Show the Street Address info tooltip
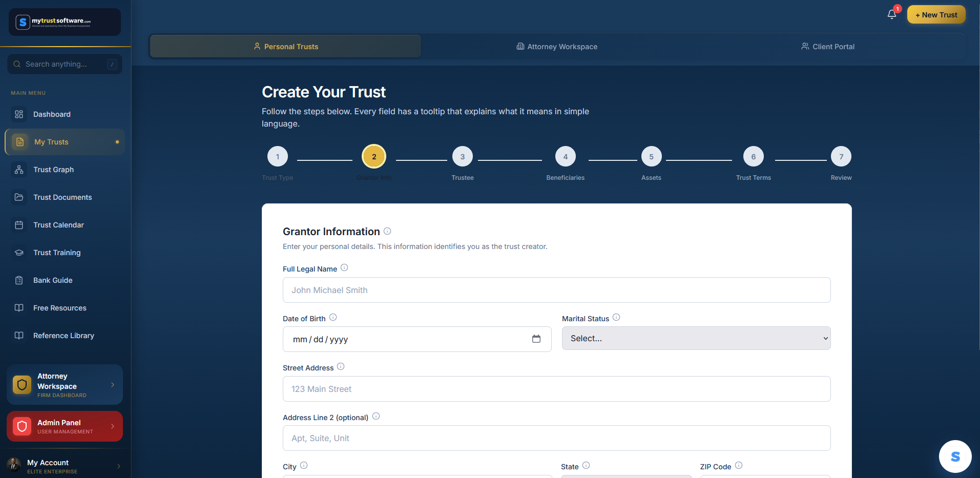Screen dimensions: 980x478 click(341, 366)
